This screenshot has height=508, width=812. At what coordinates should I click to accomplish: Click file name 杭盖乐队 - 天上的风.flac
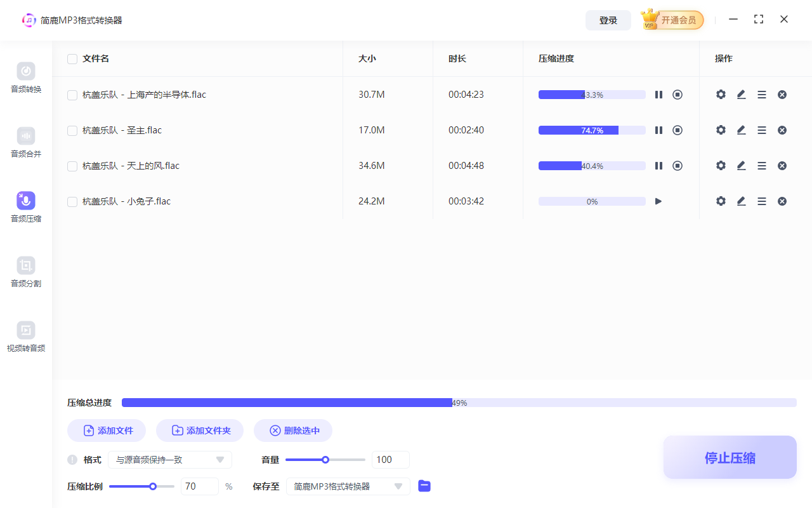[x=131, y=166]
